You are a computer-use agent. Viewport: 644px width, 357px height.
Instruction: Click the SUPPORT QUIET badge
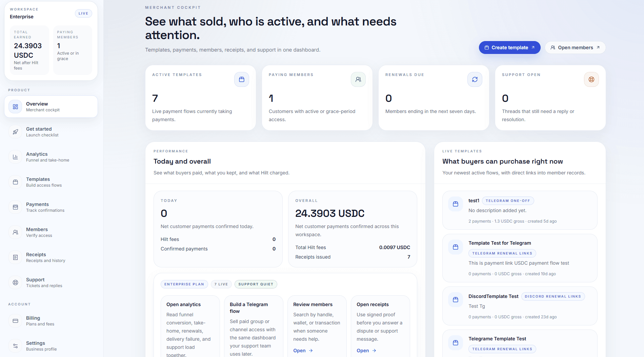coord(256,284)
